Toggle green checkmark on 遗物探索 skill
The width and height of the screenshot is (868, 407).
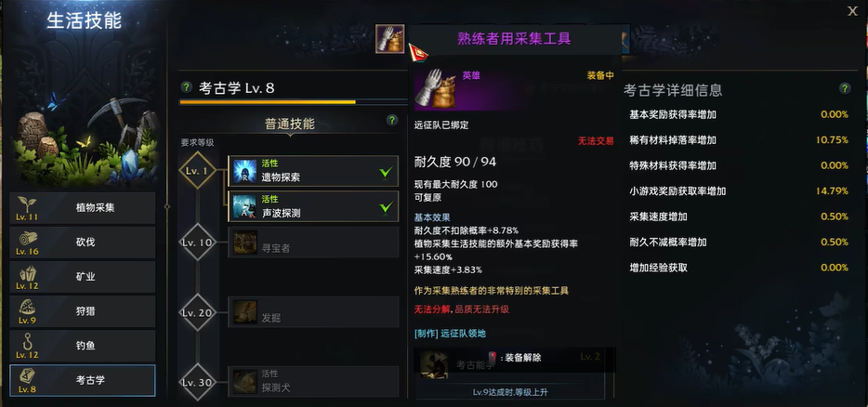pyautogui.click(x=386, y=172)
